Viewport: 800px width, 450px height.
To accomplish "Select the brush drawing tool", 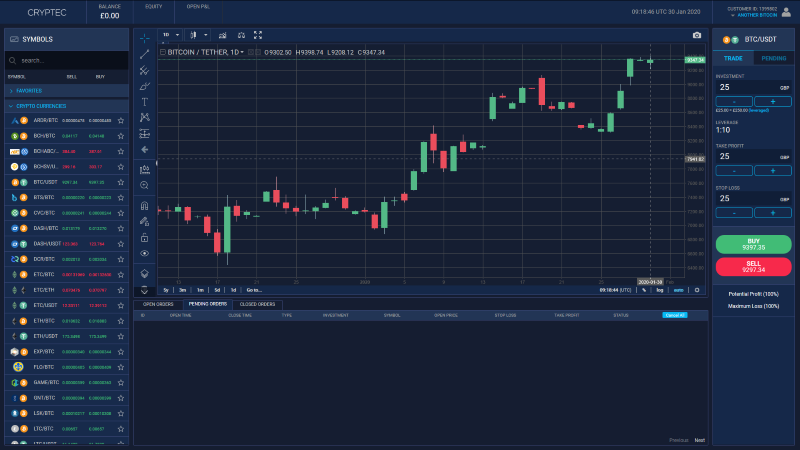I will tap(145, 86).
